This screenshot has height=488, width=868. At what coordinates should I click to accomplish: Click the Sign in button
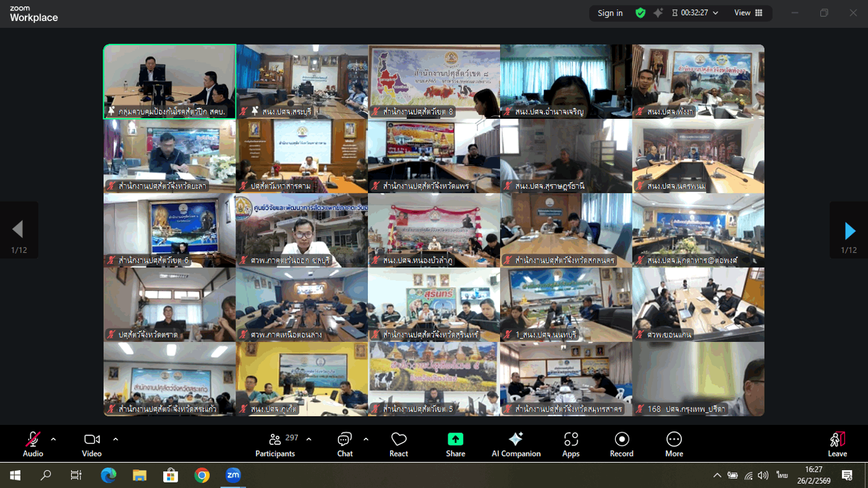(610, 13)
